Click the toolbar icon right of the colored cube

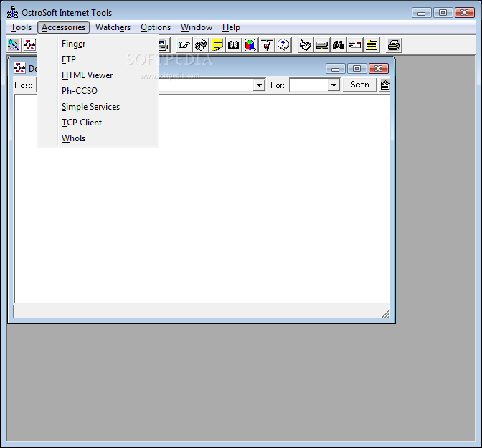click(267, 45)
